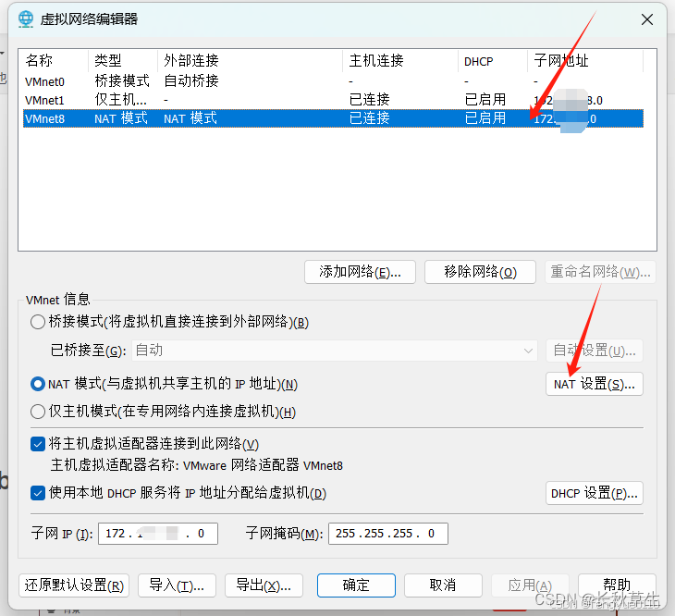675x616 pixels.
Task: Click 自动桥接 cell of VMnet0
Action: (x=191, y=80)
